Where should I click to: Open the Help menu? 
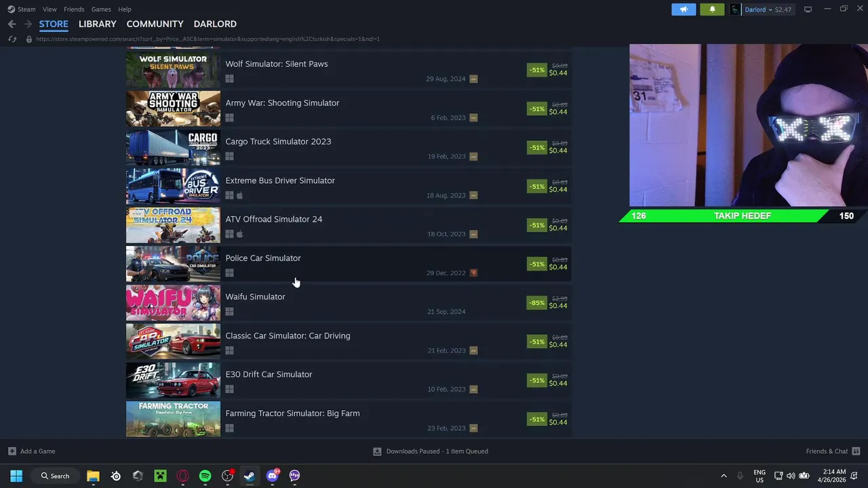pos(125,9)
